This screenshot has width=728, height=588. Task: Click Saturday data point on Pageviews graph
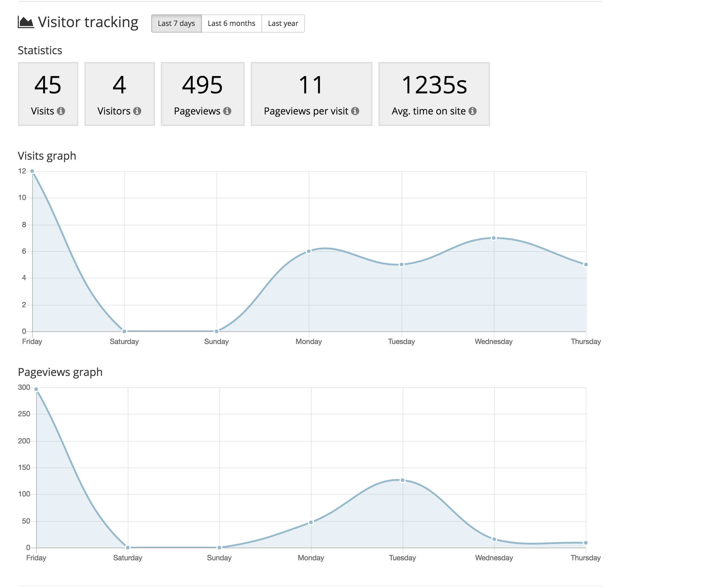click(128, 547)
